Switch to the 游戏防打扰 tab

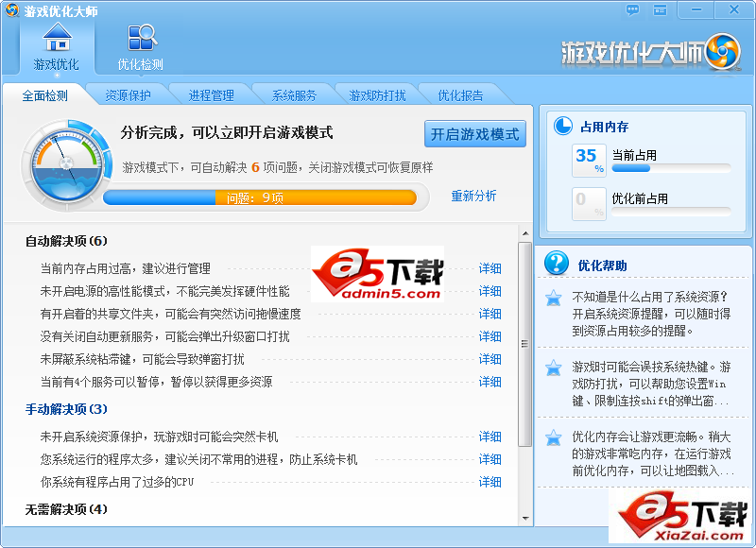pyautogui.click(x=377, y=95)
